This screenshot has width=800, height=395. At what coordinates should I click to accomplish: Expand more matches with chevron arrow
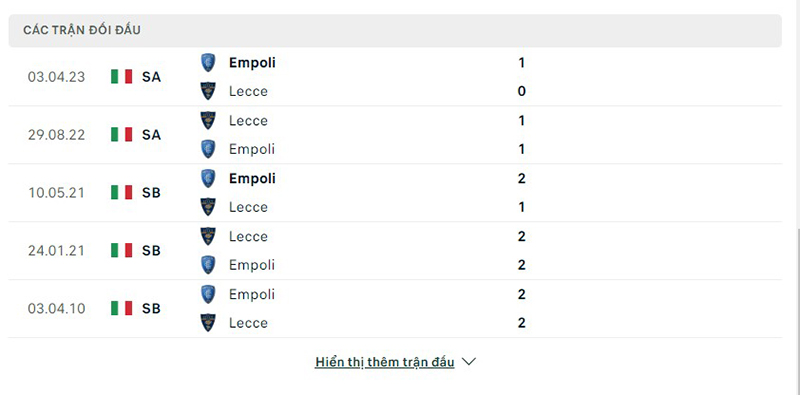468,362
